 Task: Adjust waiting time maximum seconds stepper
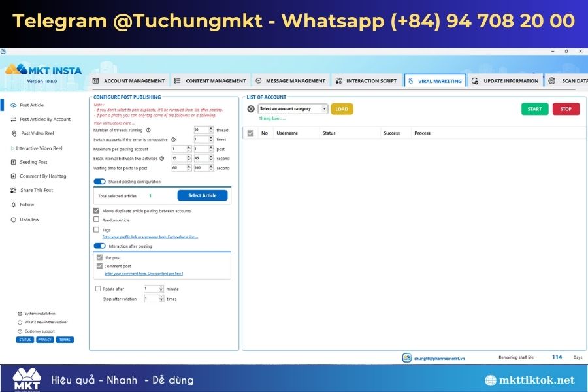[204, 168]
